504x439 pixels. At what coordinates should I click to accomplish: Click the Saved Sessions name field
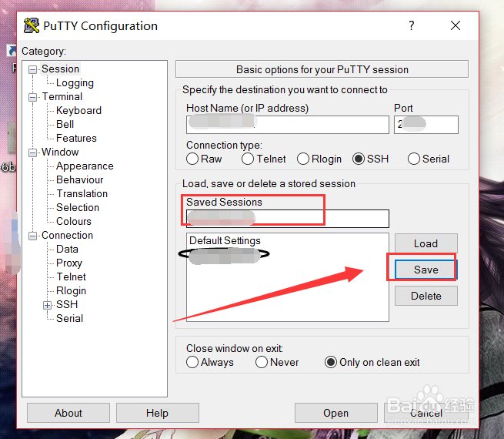[287, 219]
